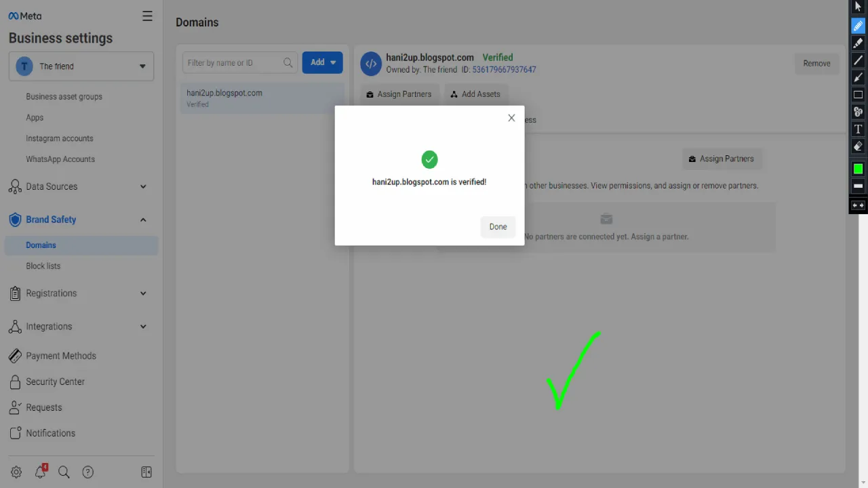Expand the Registrations section
The height and width of the screenshot is (488, 868).
coord(143,293)
